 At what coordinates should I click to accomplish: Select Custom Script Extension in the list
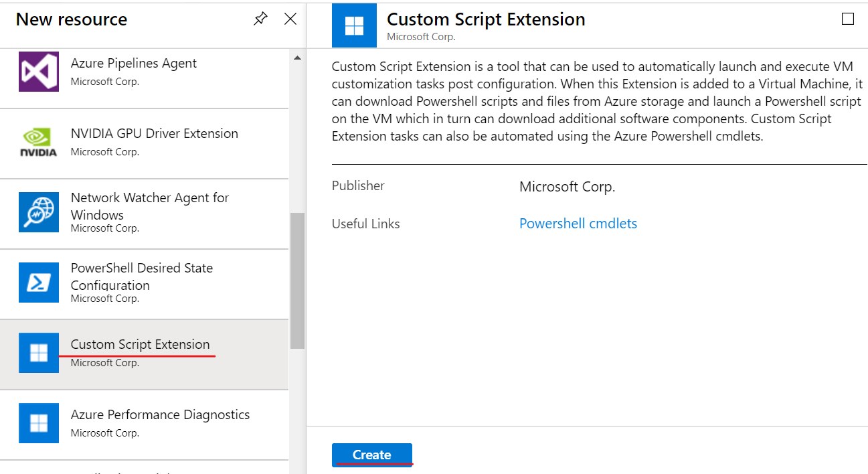click(144, 355)
